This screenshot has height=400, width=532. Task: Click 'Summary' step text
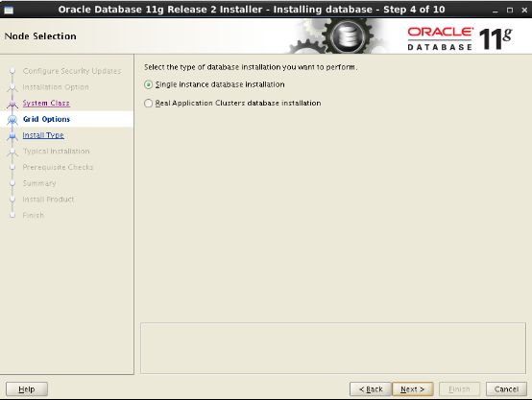39,183
